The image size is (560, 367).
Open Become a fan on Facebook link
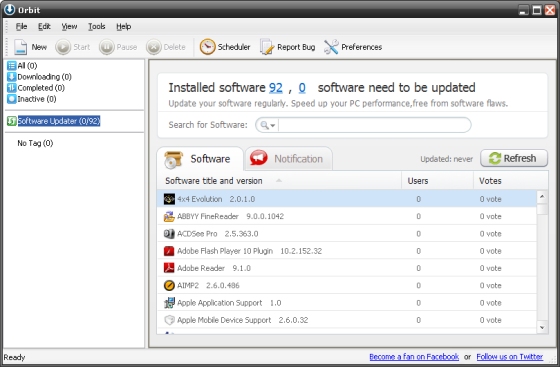(x=414, y=357)
